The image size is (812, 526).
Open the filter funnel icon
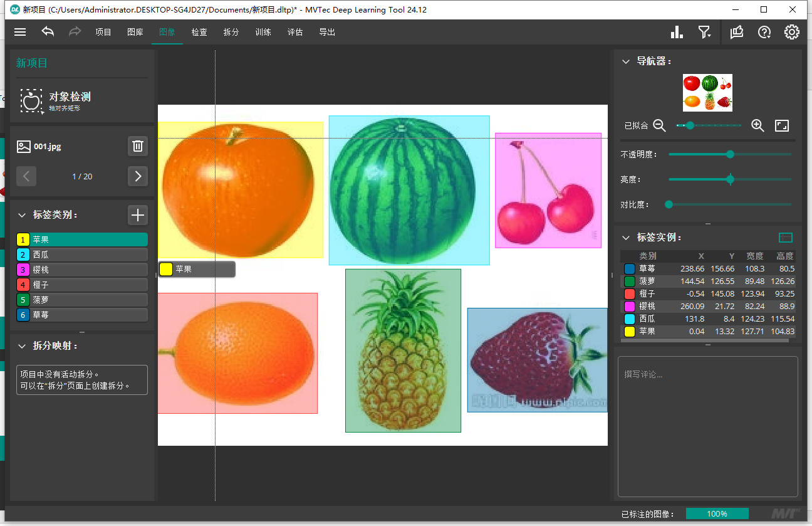pyautogui.click(x=705, y=32)
